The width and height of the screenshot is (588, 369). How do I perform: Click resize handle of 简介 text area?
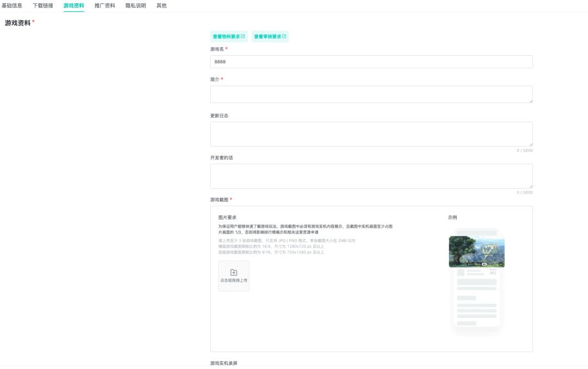coord(531,101)
